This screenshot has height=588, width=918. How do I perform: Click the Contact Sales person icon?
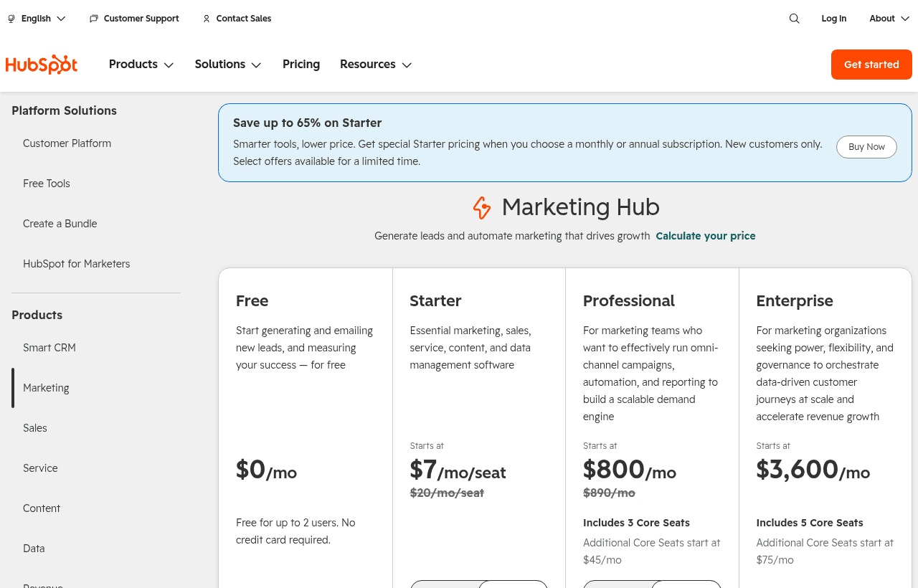click(207, 19)
